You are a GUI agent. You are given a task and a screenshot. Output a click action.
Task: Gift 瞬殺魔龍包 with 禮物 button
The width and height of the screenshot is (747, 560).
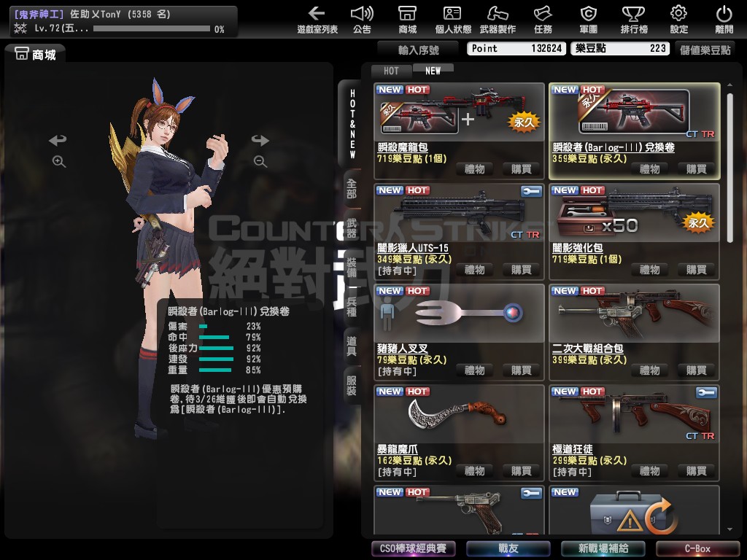pyautogui.click(x=474, y=169)
